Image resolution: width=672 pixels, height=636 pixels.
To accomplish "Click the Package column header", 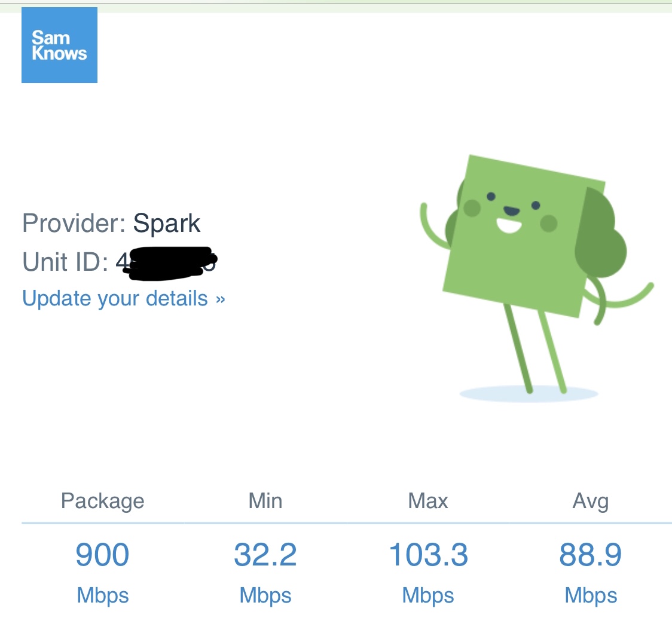I will [102, 501].
